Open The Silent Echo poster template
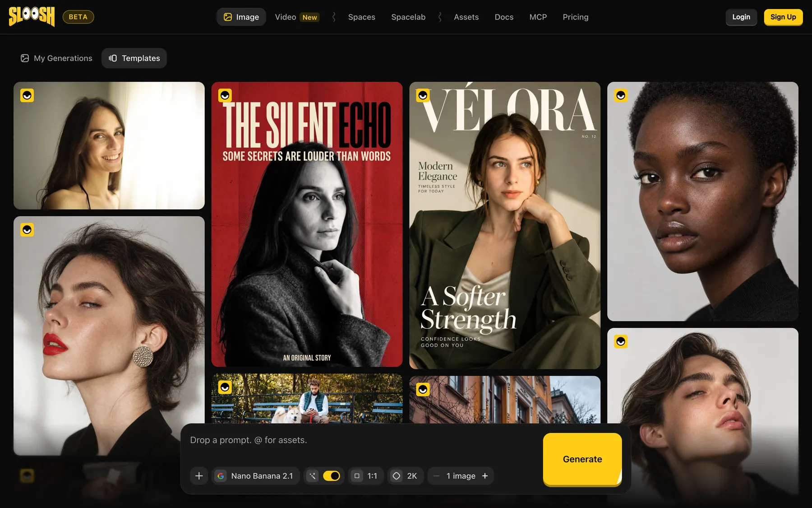The width and height of the screenshot is (812, 508). 307,224
